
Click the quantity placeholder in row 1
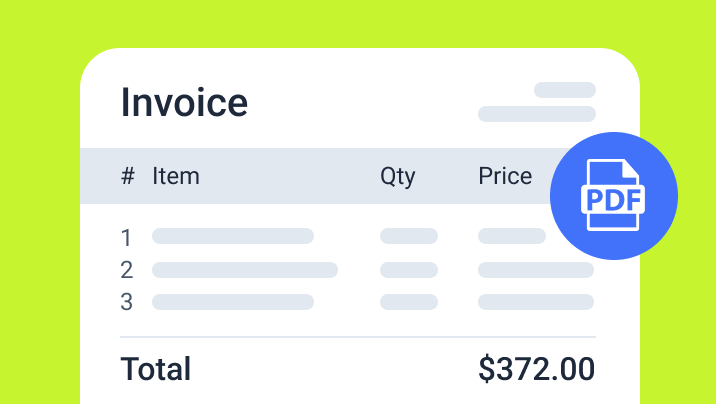click(409, 237)
